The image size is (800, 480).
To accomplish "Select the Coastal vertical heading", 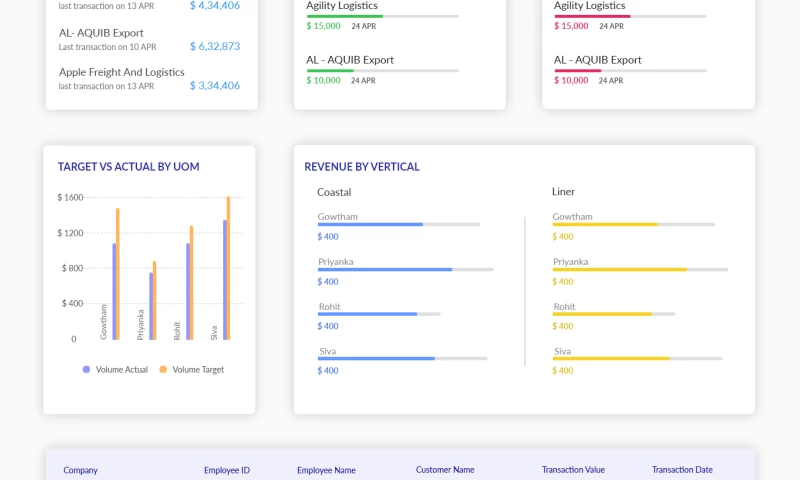I will coord(334,191).
